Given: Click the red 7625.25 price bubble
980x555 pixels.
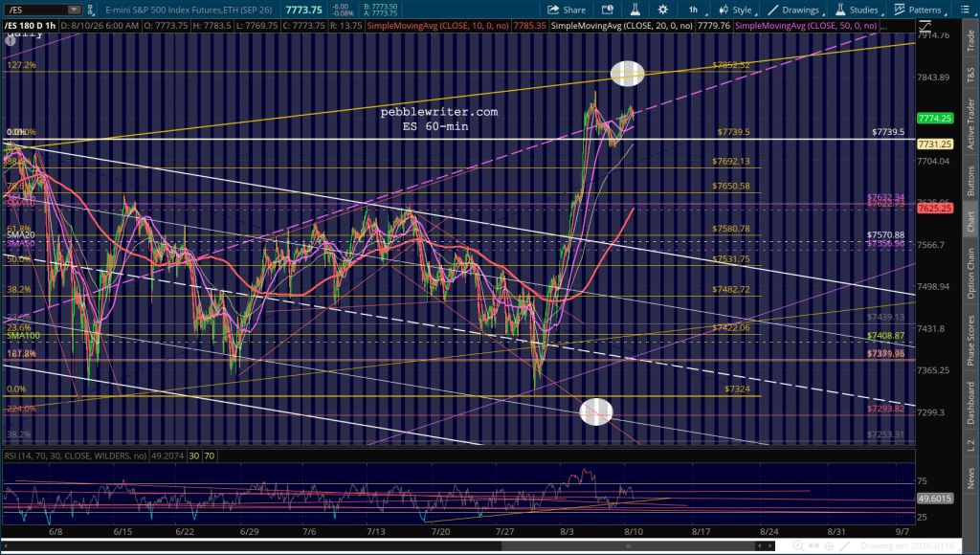Looking at the screenshot, I should coord(935,209).
